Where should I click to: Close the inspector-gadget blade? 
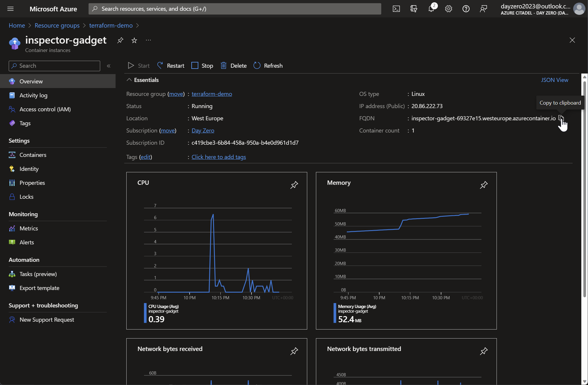572,40
